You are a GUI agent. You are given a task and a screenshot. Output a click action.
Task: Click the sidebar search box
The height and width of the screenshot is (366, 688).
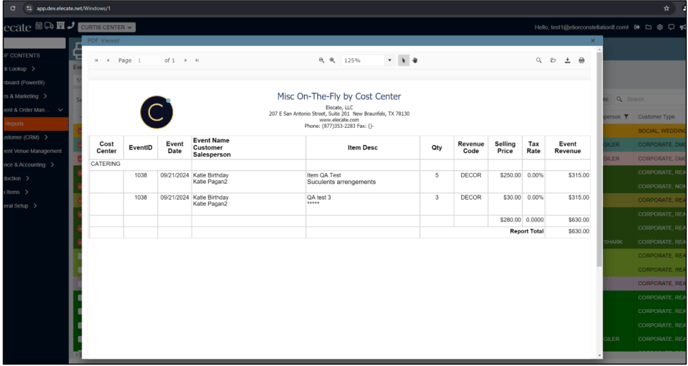[35, 43]
